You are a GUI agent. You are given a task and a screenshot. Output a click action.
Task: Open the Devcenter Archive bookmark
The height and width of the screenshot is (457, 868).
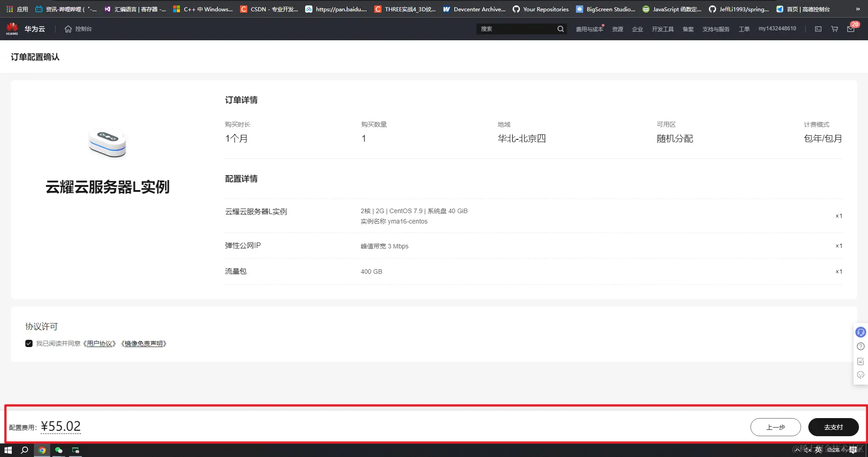(x=474, y=9)
